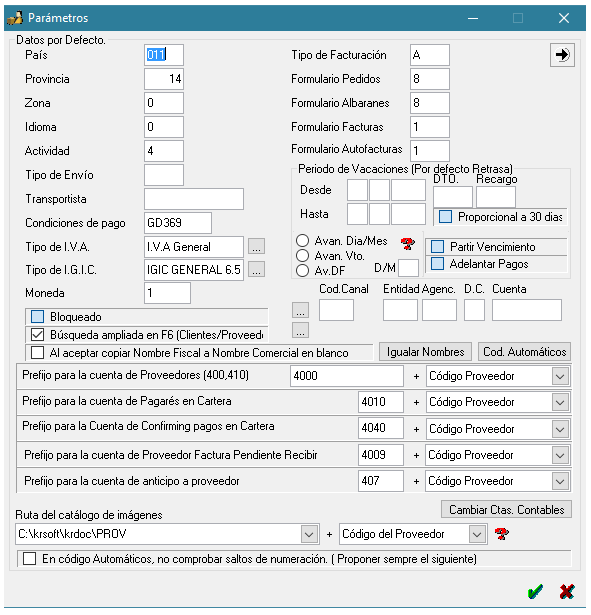
Task: Cancel with the red X icon
Action: (567, 591)
